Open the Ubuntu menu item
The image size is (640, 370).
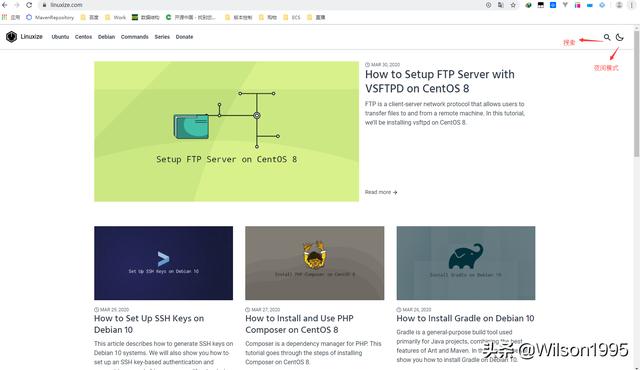(60, 37)
